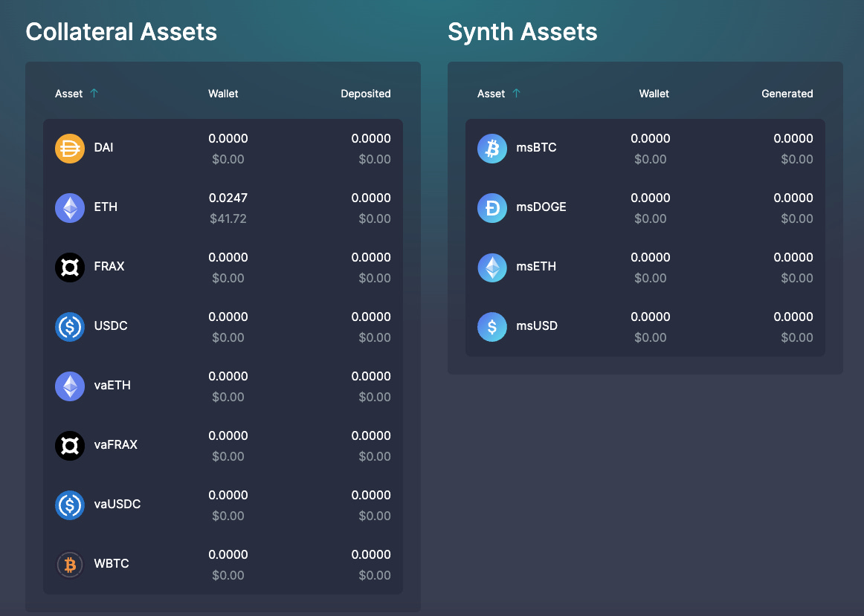Sort synth table by Wallet column
This screenshot has height=616, width=864.
pyautogui.click(x=654, y=94)
